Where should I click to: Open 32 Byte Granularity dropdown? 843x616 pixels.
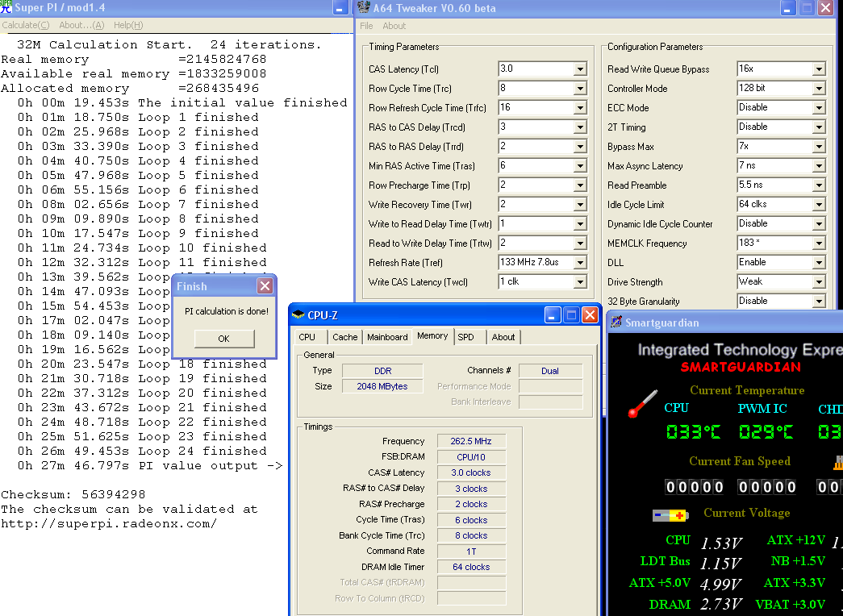pyautogui.click(x=819, y=302)
